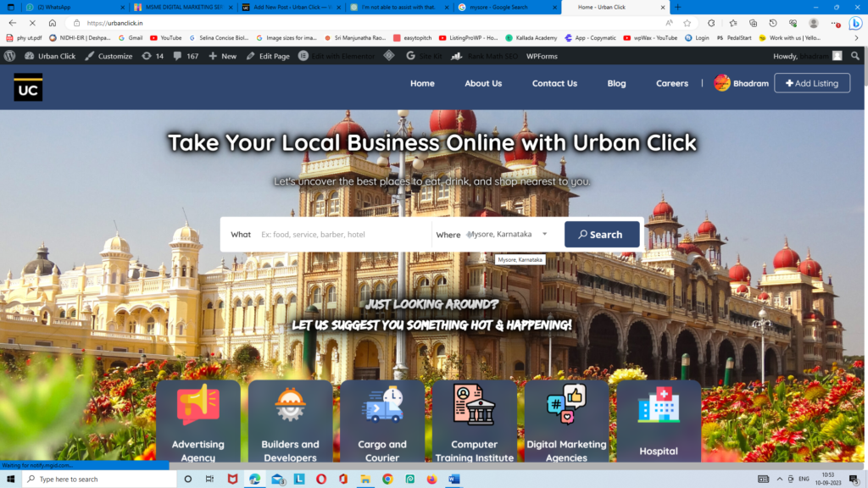Click the Bhadram user profile avatar
Screen dimensions: 868x488
722,83
